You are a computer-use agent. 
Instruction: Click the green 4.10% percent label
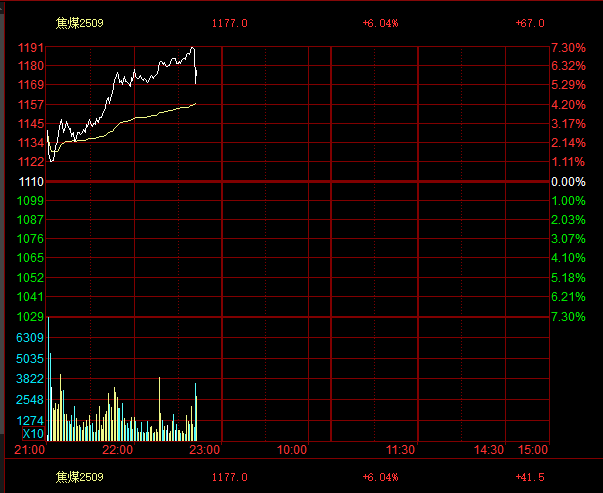click(568, 258)
